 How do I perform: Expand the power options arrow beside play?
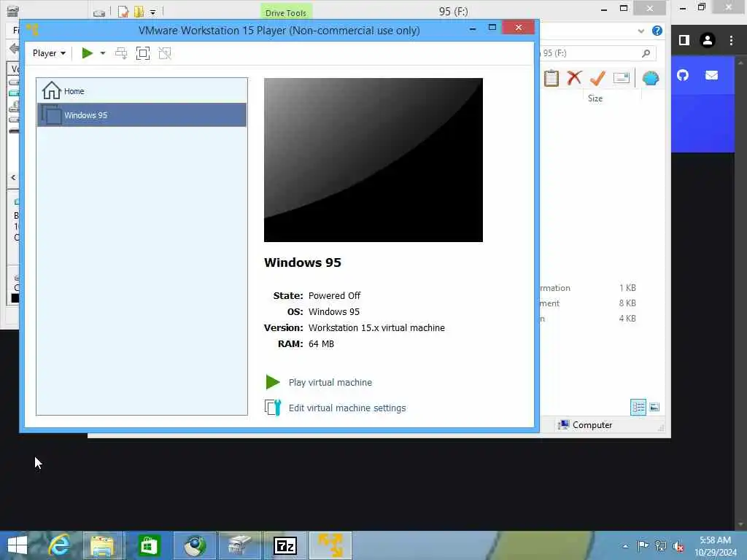pos(102,53)
